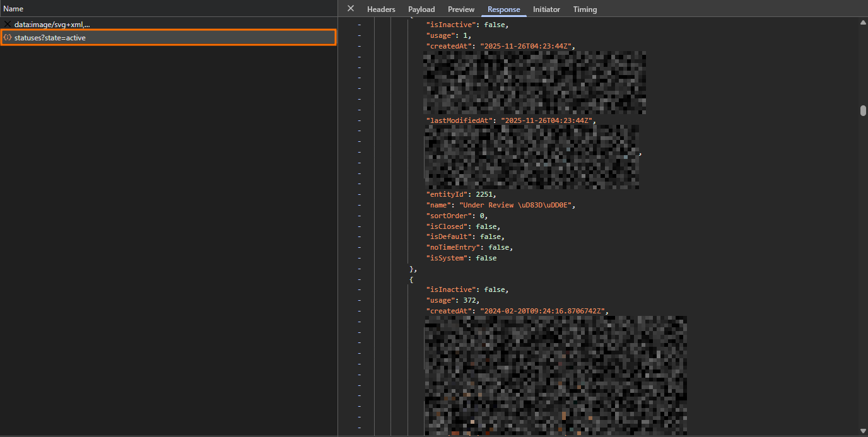Click the Response pane vertical scrollbar thumb
Image resolution: width=868 pixels, height=437 pixels.
tap(863, 110)
